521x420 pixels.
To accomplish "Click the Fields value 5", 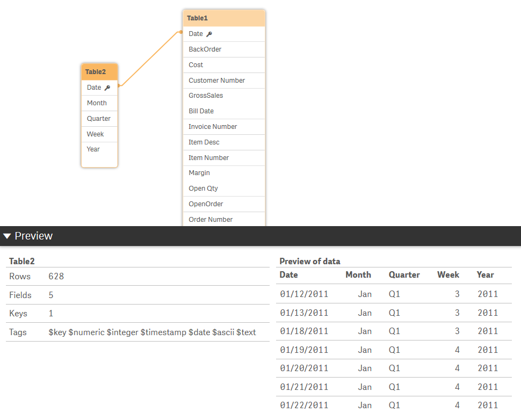I will click(x=51, y=295).
